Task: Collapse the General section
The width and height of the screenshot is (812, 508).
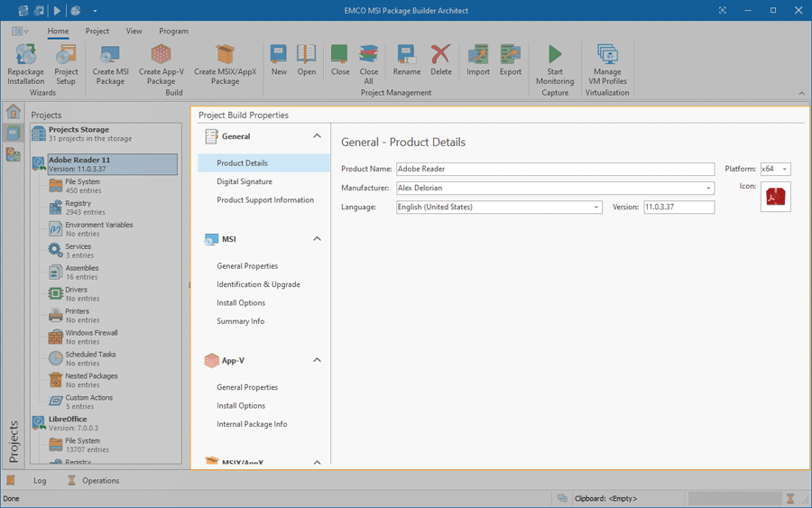Action: pos(317,136)
